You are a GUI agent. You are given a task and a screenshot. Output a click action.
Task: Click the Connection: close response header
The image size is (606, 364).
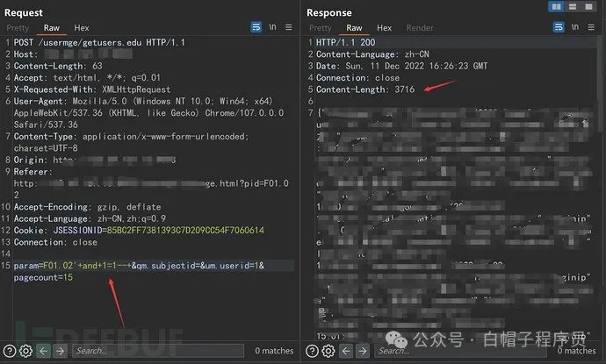357,78
